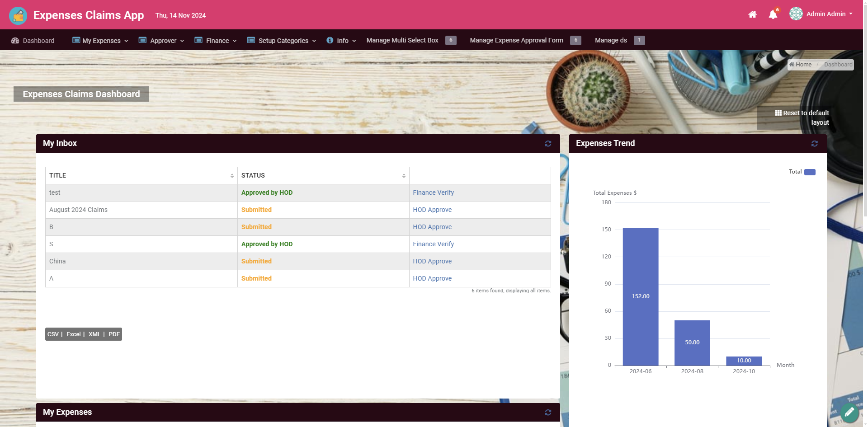
Task: Expand the Info menu chevron
Action: coord(354,41)
